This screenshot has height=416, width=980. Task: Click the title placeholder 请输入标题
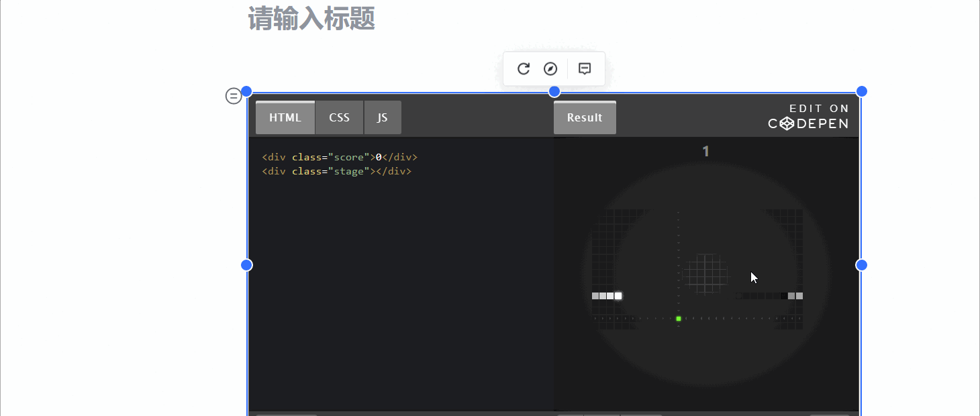[x=311, y=18]
